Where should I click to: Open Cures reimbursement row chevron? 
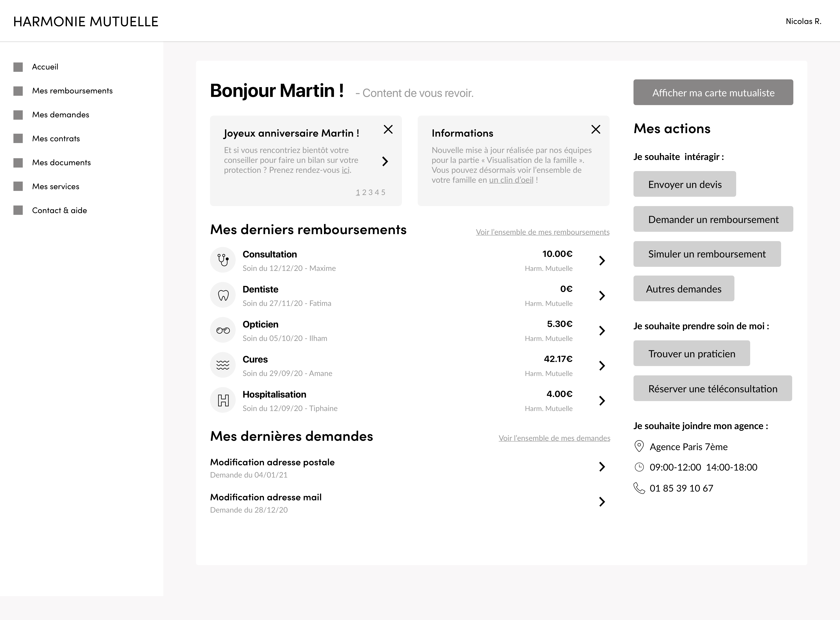(x=602, y=366)
